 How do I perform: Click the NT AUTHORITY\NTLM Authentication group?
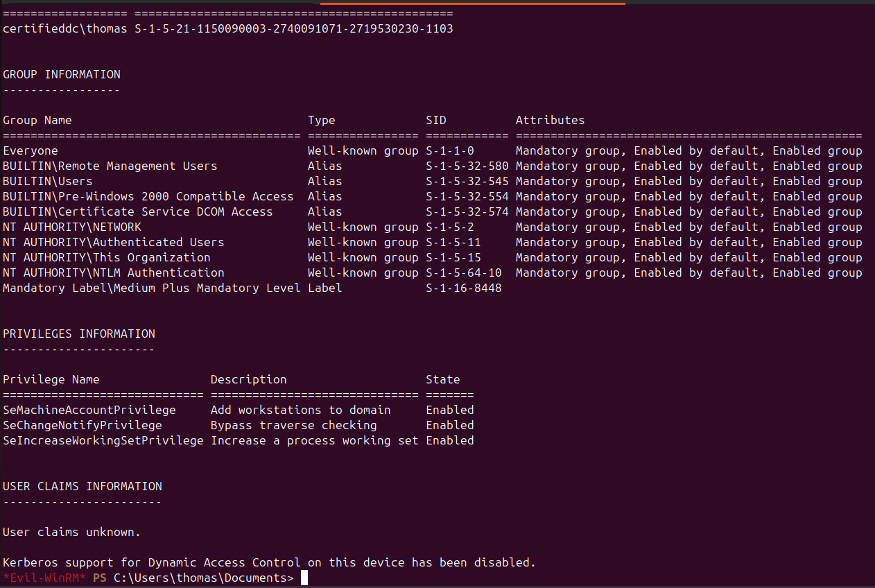pyautogui.click(x=114, y=273)
